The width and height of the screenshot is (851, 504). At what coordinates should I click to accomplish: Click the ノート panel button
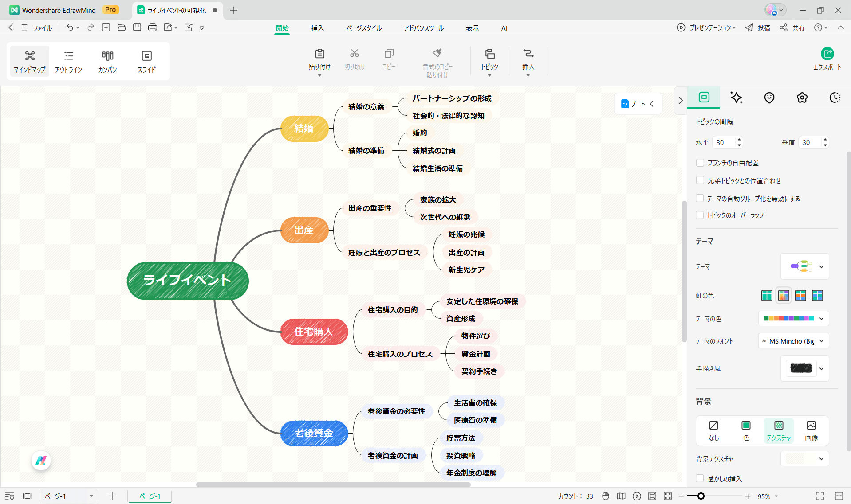[638, 104]
